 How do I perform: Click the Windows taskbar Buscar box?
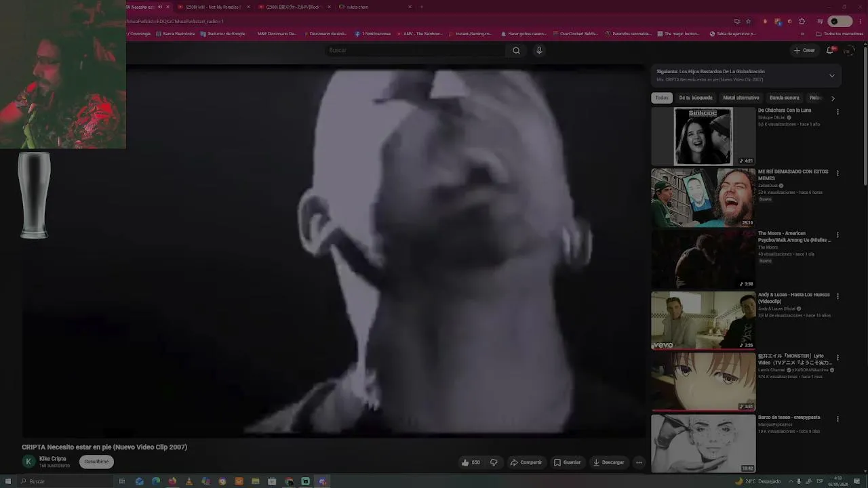pos(64,481)
